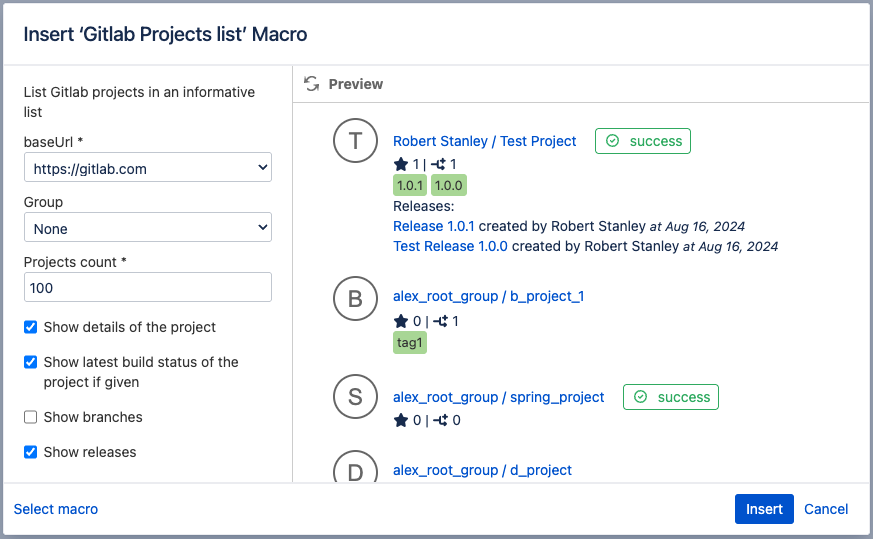Toggle Show latest build status checkbox
Screen dimensions: 873x539
coord(31,362)
